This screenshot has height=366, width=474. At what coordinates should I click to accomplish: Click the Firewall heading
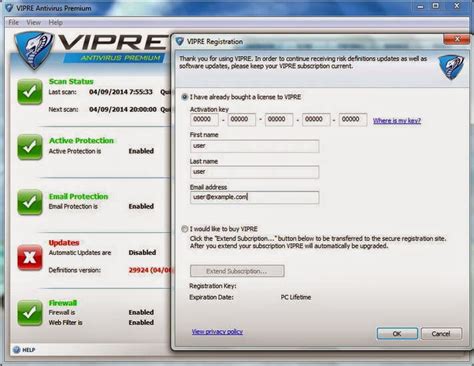coord(63,303)
